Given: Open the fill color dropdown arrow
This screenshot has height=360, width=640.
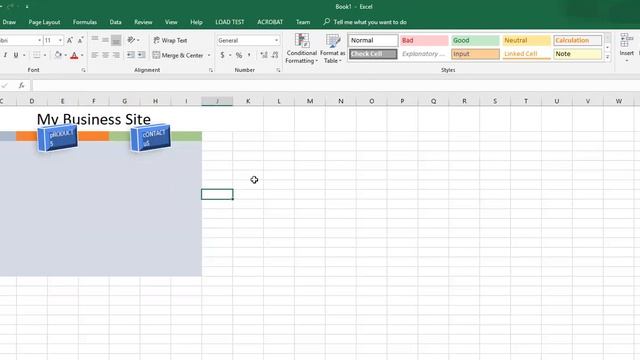Looking at the screenshot, I should [65, 55].
